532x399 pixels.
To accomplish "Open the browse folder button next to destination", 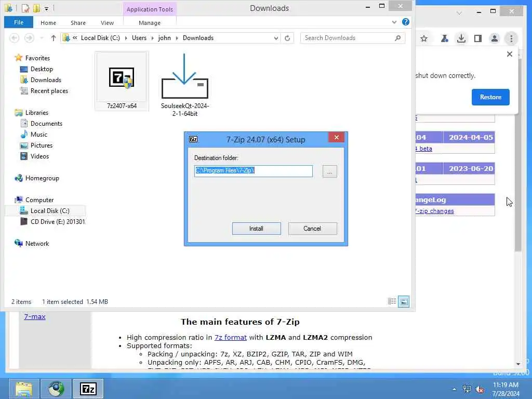I will tap(329, 171).
